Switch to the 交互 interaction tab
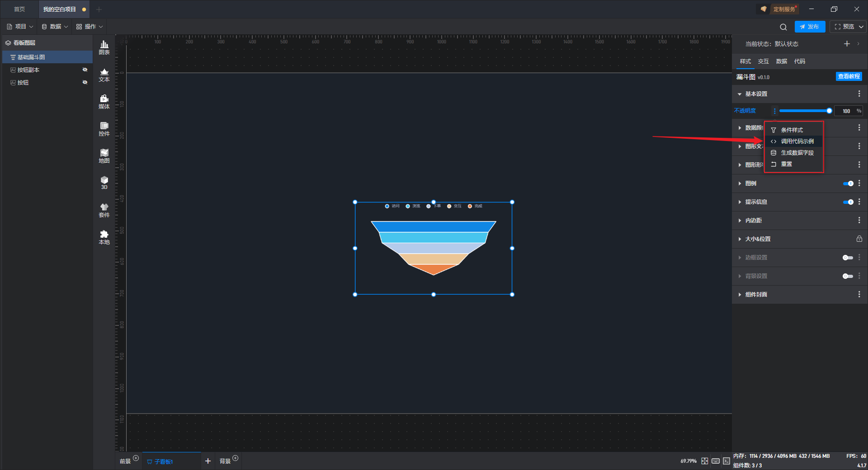Viewport: 868px width, 470px height. point(763,61)
